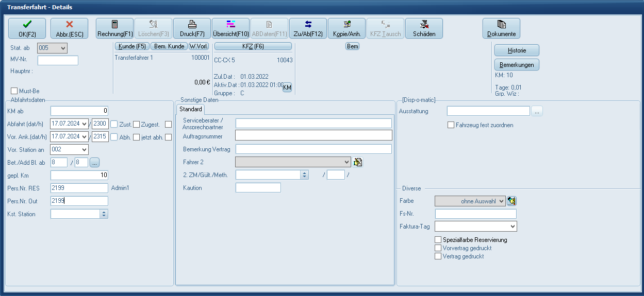Open the Kunde (F5) section button
The height and width of the screenshot is (296, 644).
(131, 46)
